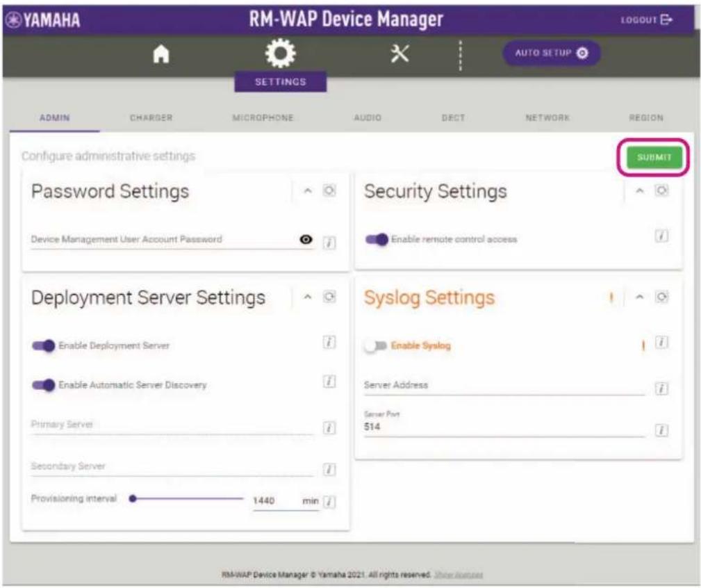Reset Deployment Server Settings section icon
Viewport: 701px width, 588px height.
click(329, 297)
